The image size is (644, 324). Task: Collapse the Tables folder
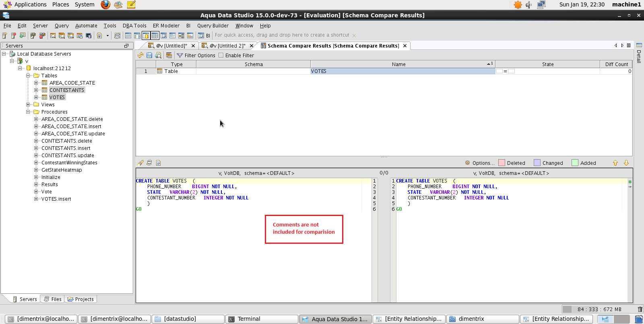(28, 75)
